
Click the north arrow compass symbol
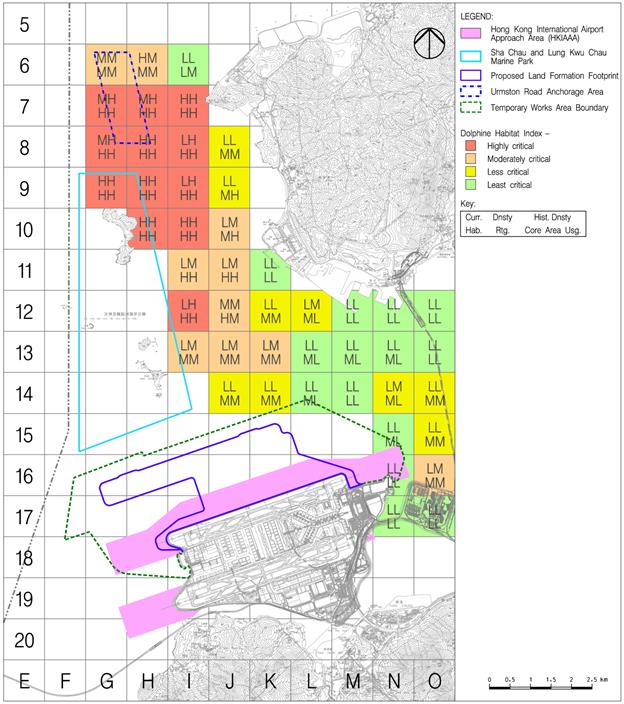(428, 41)
